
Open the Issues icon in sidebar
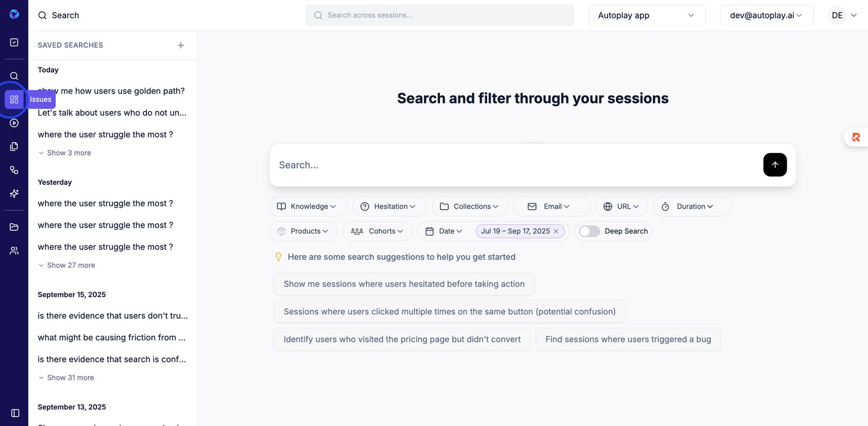tap(14, 100)
